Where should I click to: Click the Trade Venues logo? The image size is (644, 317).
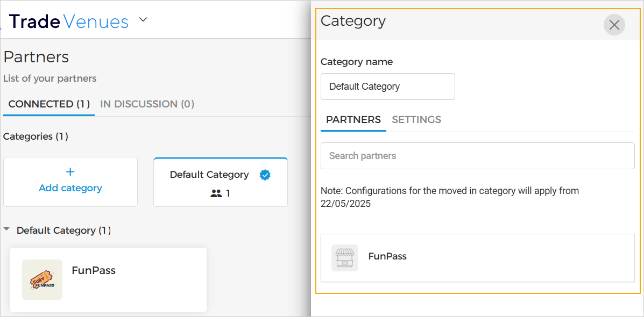coord(69,21)
